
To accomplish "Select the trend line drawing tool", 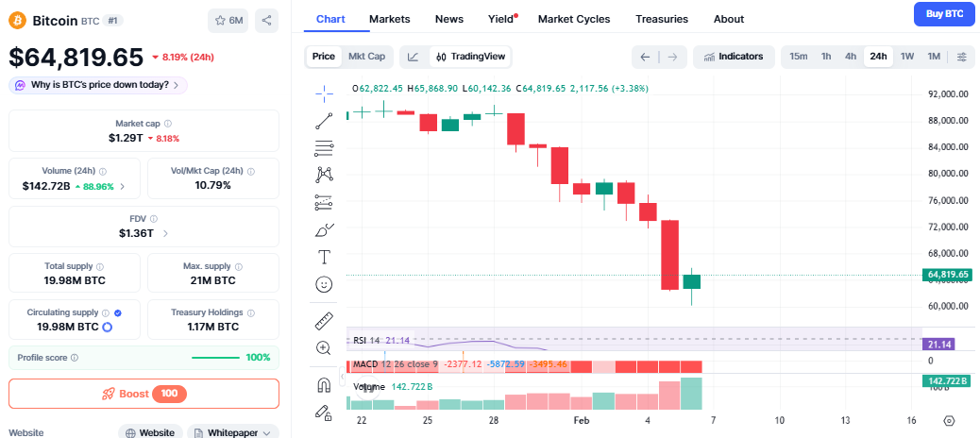I will tap(324, 120).
